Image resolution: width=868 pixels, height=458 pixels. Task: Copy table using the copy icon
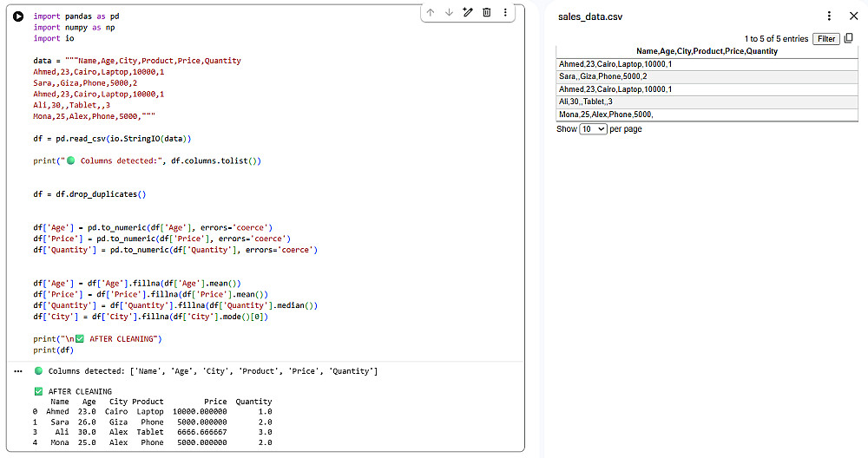click(x=849, y=38)
